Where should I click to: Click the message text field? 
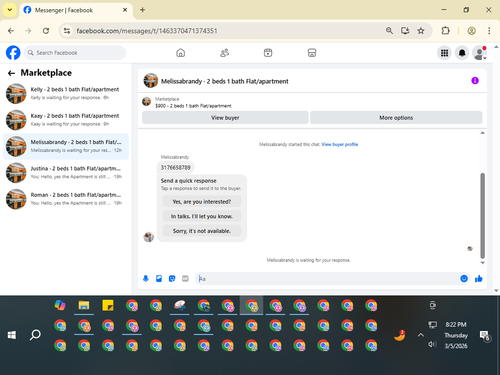point(328,278)
